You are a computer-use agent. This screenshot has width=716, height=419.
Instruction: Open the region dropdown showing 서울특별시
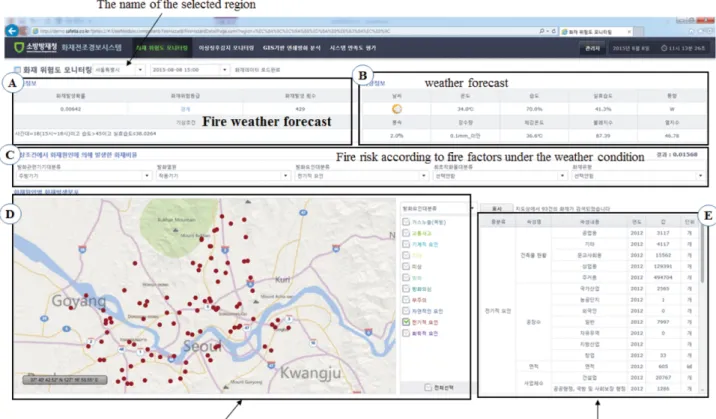[x=119, y=70]
